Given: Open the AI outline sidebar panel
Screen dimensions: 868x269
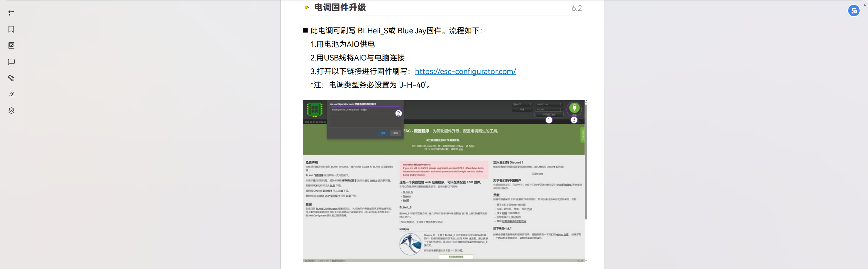Looking at the screenshot, I should click(x=11, y=13).
